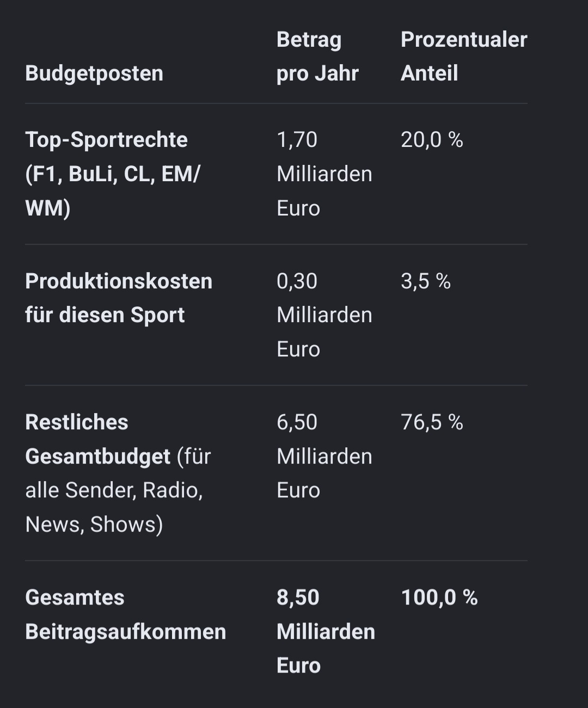This screenshot has height=708, width=588.
Task: Select the 100,0 % total cell
Action: point(439,598)
